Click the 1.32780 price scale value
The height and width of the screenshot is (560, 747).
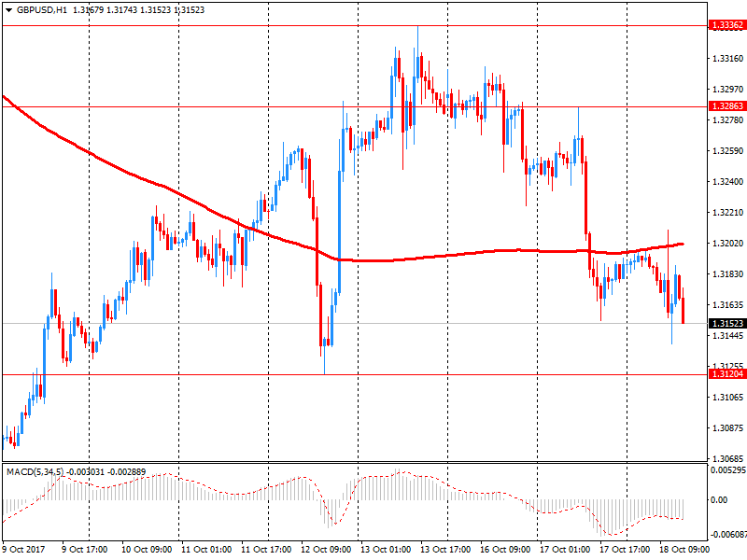(x=728, y=119)
